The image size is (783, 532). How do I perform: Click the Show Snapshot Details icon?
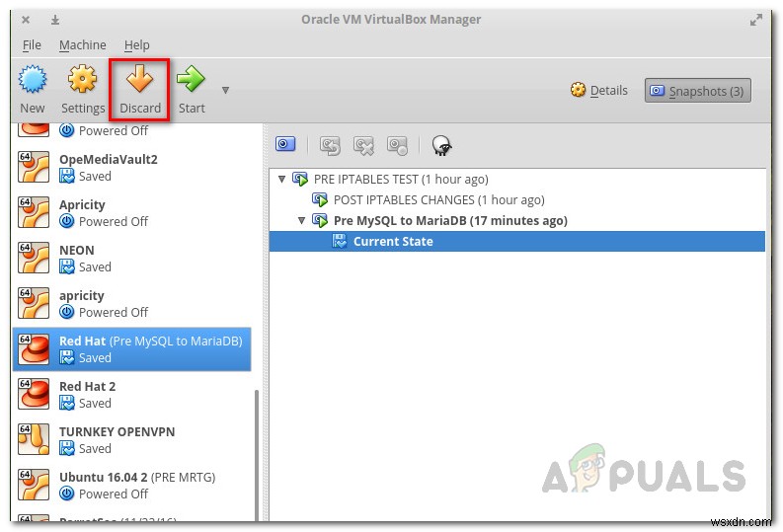[x=398, y=146]
